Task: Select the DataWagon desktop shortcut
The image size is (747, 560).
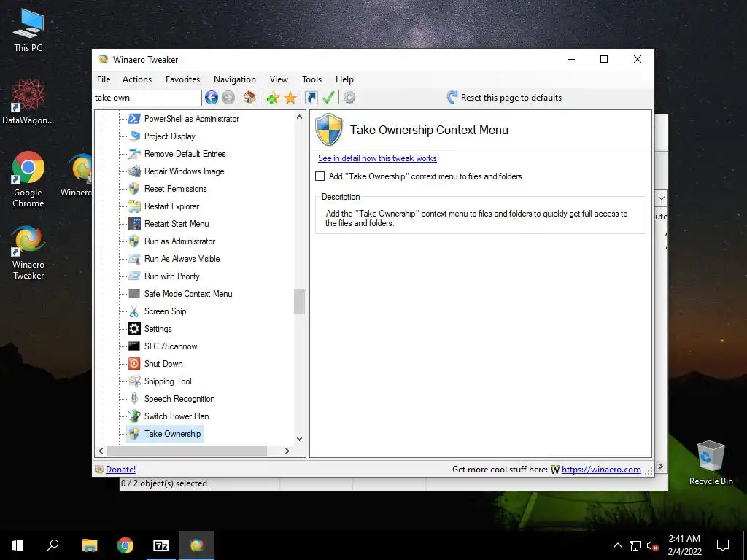Action: [x=28, y=101]
